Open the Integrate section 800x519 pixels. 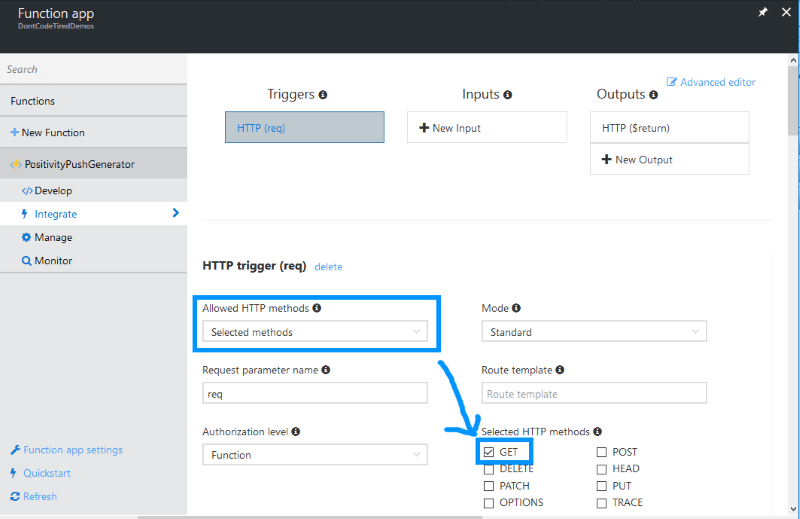(93, 214)
